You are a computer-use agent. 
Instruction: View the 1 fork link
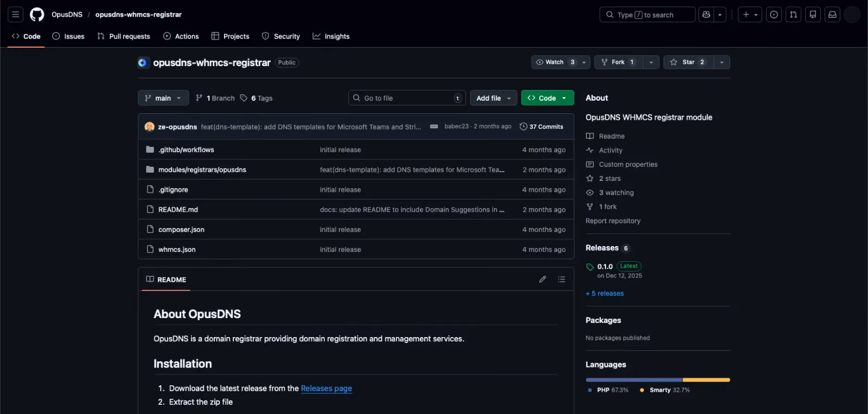pyautogui.click(x=601, y=207)
